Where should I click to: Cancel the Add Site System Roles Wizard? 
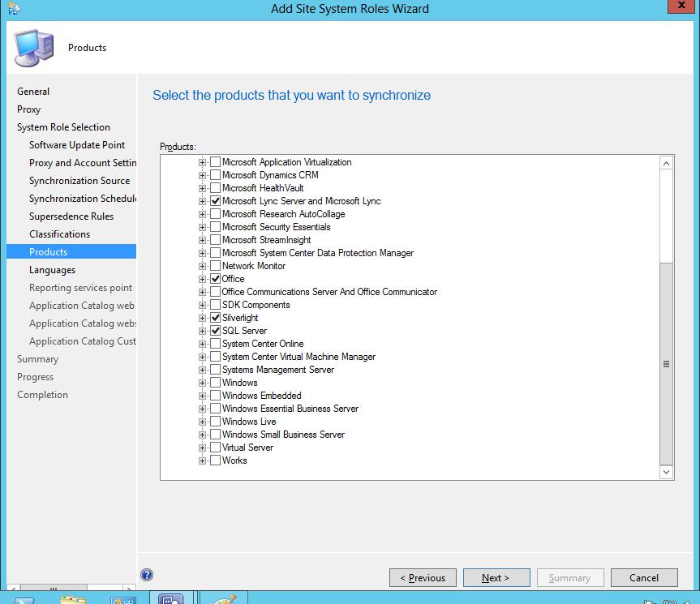pyautogui.click(x=644, y=578)
